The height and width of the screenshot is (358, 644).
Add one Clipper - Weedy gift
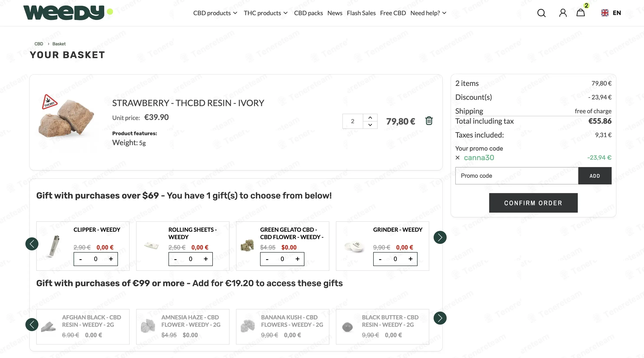click(x=111, y=259)
